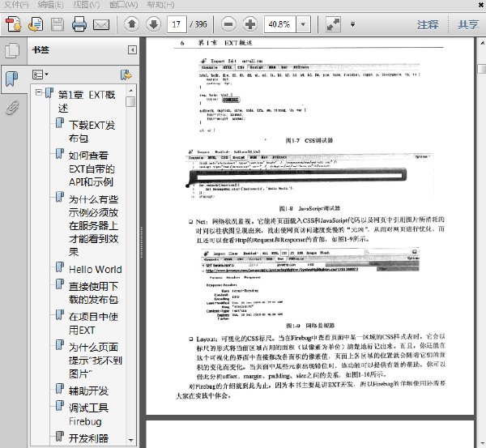Go to previous page with up arrow
The height and width of the screenshot is (448, 486).
click(x=132, y=24)
